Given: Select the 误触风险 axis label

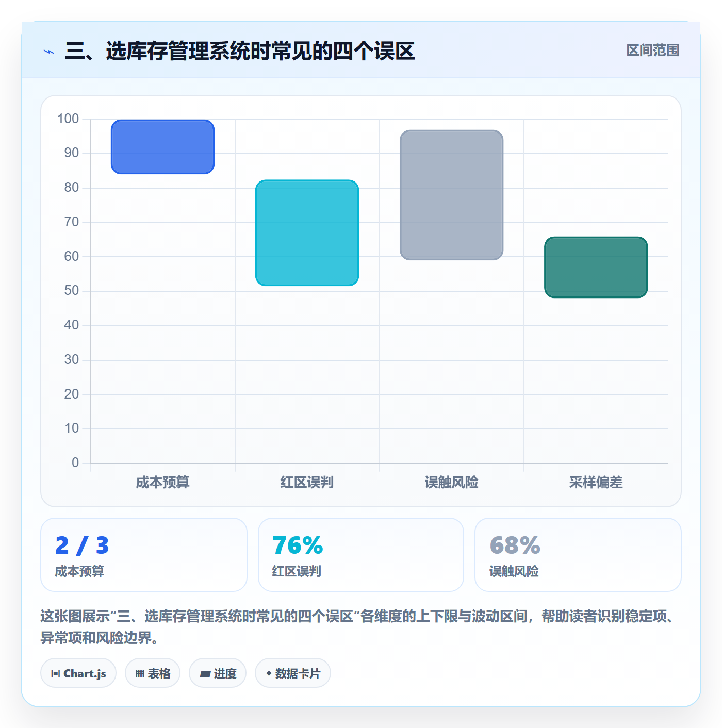Looking at the screenshot, I should point(451,483).
